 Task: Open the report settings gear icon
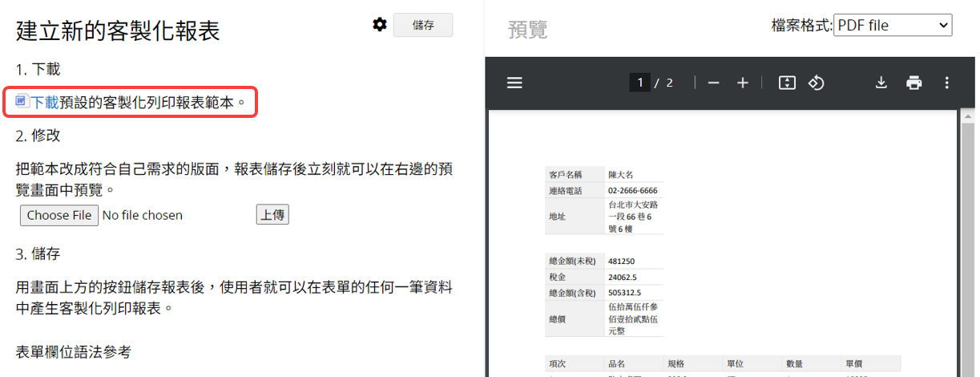coord(380,25)
